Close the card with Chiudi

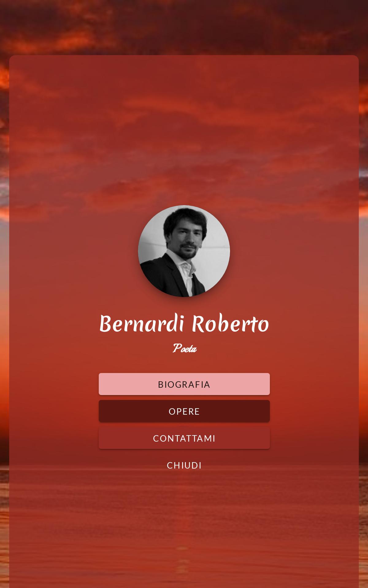coord(184,465)
